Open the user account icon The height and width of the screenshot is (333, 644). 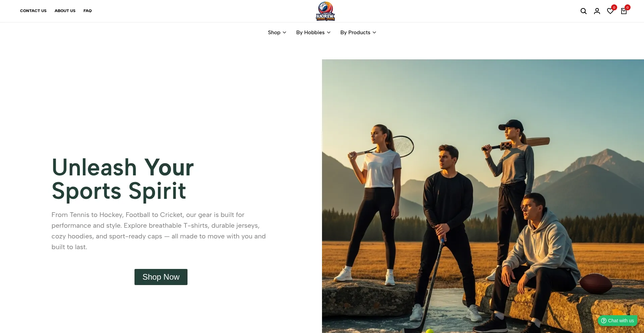pyautogui.click(x=597, y=11)
